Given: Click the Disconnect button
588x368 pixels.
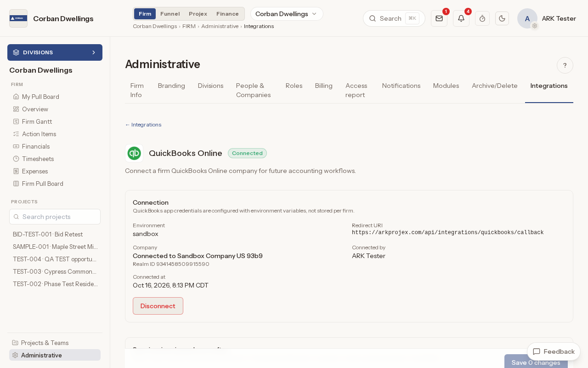Looking at the screenshot, I should pos(158,306).
